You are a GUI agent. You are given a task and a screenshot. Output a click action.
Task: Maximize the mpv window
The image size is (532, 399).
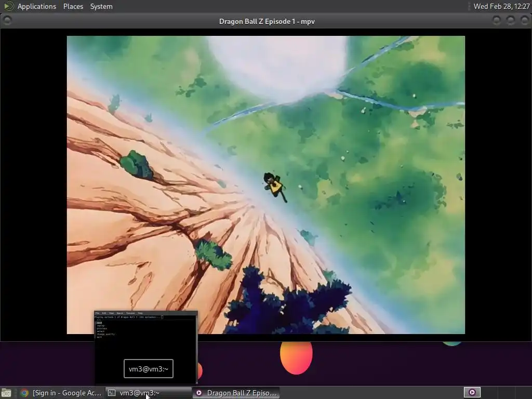pyautogui.click(x=511, y=21)
